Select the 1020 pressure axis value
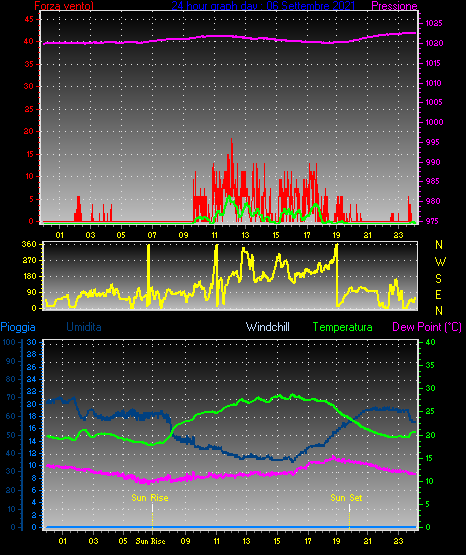The width and height of the screenshot is (466, 555). [x=434, y=43]
